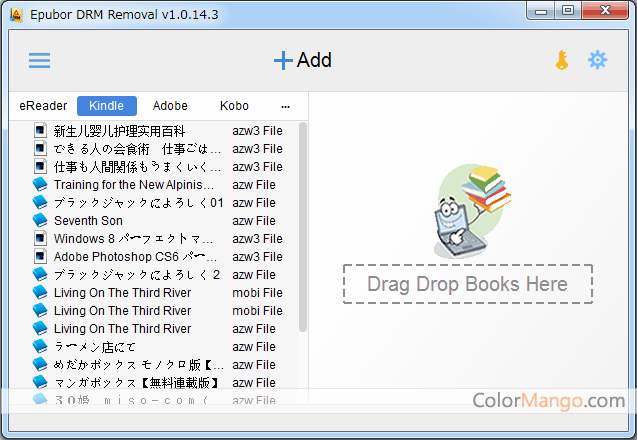Select マンガボックス【無料連載版】 title
The width and height of the screenshot is (637, 440).
coord(136,383)
